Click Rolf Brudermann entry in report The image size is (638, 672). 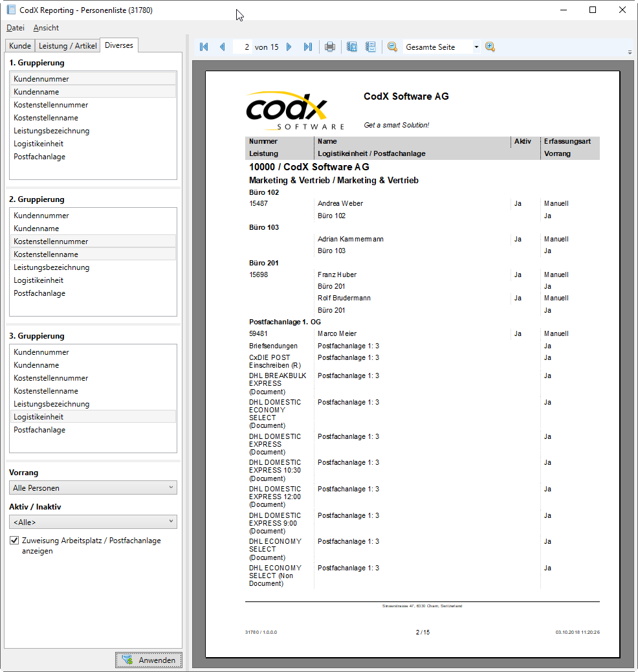pyautogui.click(x=344, y=298)
